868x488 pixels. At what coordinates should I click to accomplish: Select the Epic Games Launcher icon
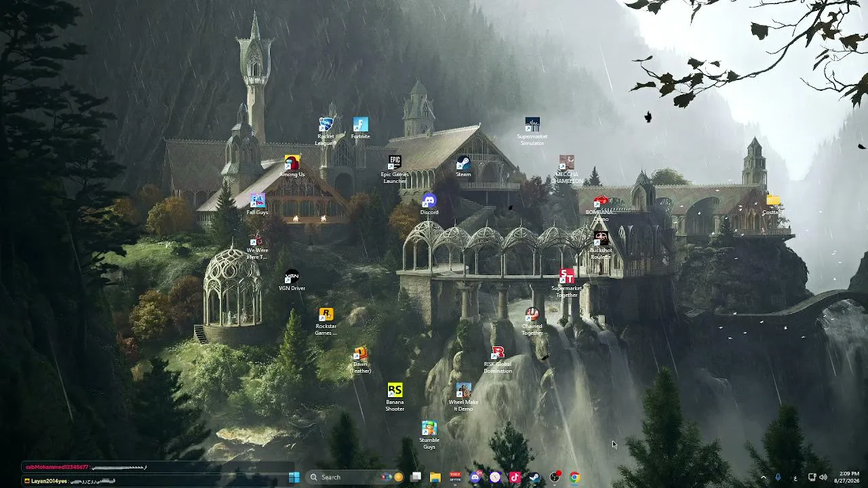[x=395, y=169]
